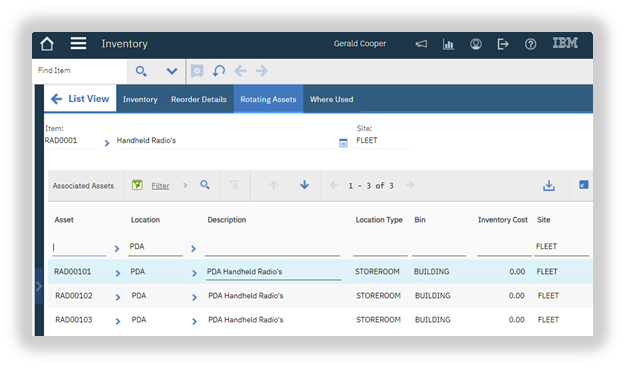
Task: Expand the left side navigation panel handle
Action: point(39,286)
